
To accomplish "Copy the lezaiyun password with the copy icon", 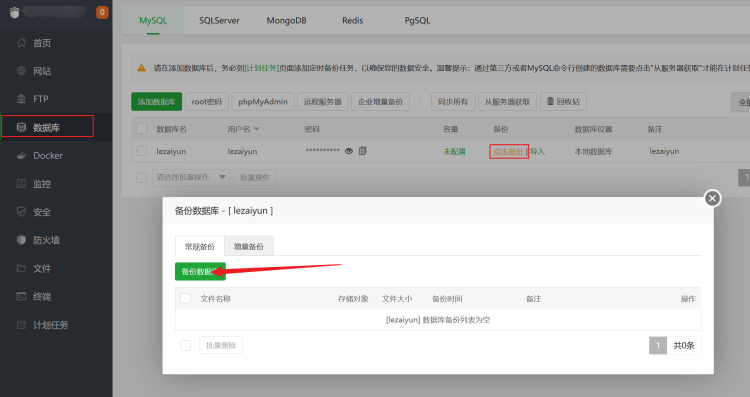I will 363,151.
